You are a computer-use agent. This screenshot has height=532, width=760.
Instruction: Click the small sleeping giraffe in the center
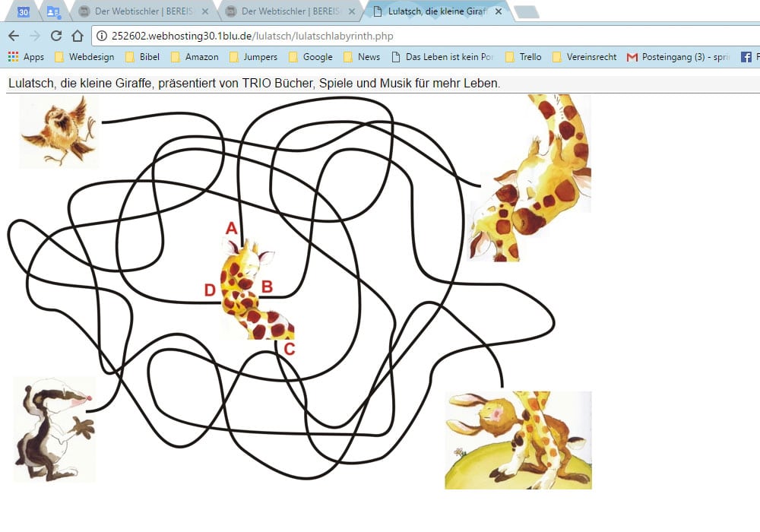257,290
